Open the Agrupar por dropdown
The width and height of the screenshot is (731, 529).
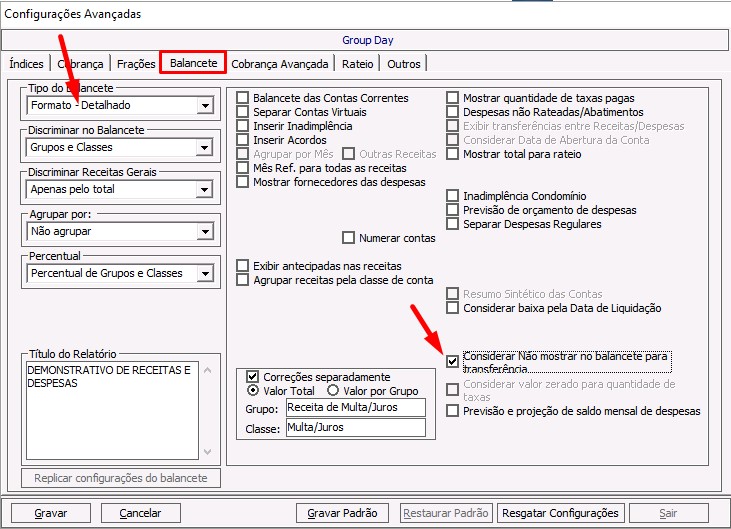tap(205, 232)
